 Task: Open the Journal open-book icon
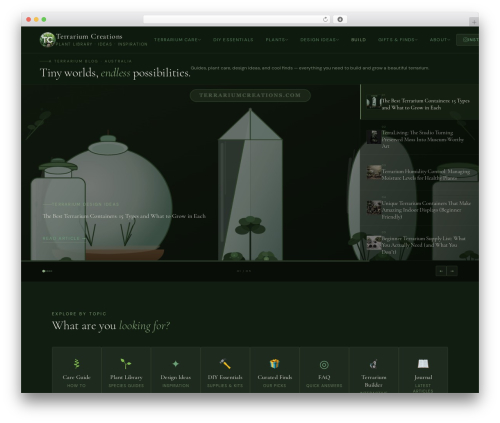click(x=423, y=364)
